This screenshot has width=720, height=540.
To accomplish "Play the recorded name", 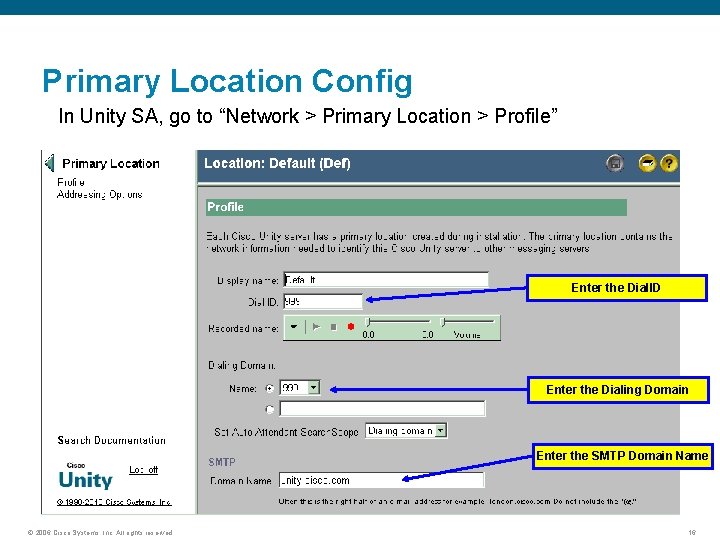I will [316, 327].
